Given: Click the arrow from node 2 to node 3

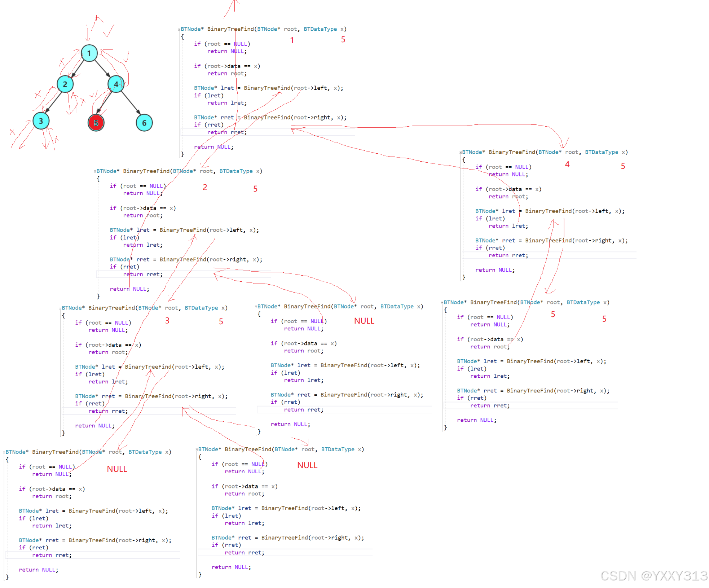Looking at the screenshot, I should tap(53, 102).
